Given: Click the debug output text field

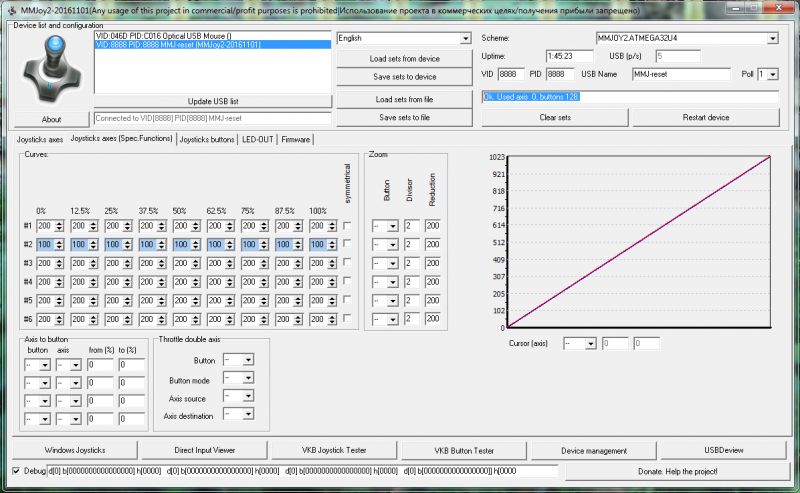Looking at the screenshot, I should pyautogui.click(x=303, y=471).
